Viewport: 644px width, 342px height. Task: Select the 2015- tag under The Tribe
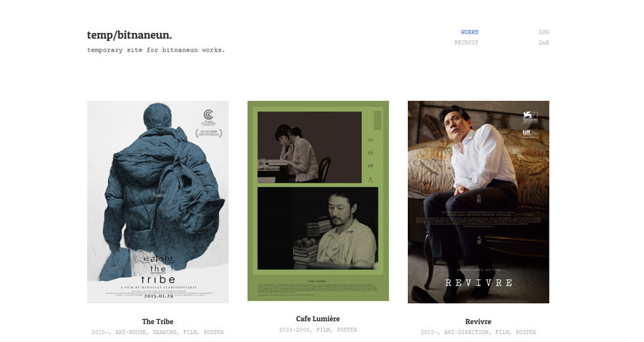pos(99,332)
